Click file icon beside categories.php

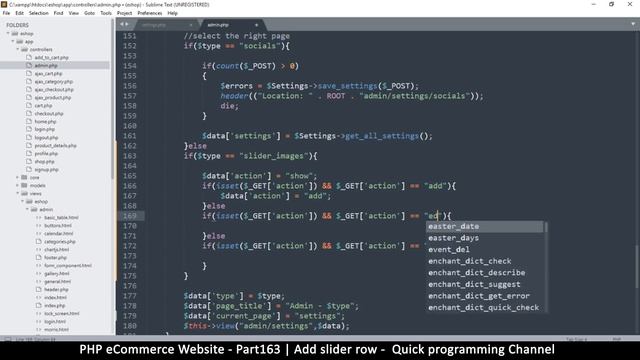coord(38,242)
